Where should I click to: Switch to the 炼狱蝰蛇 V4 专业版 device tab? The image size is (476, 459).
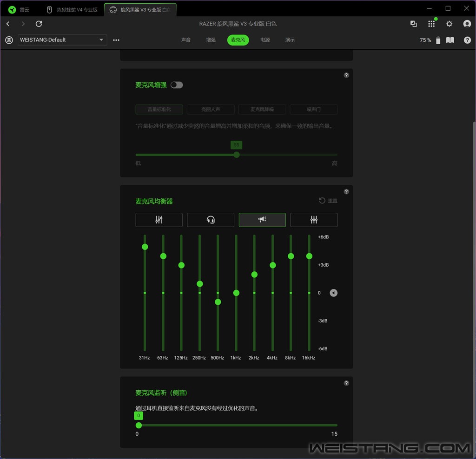[73, 10]
